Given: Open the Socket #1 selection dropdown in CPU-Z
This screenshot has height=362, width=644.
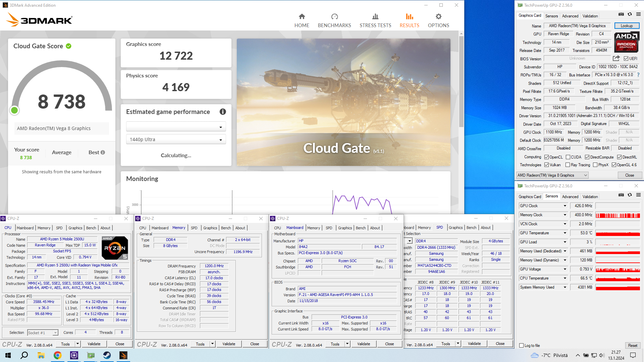Looking at the screenshot, I should (43, 333).
